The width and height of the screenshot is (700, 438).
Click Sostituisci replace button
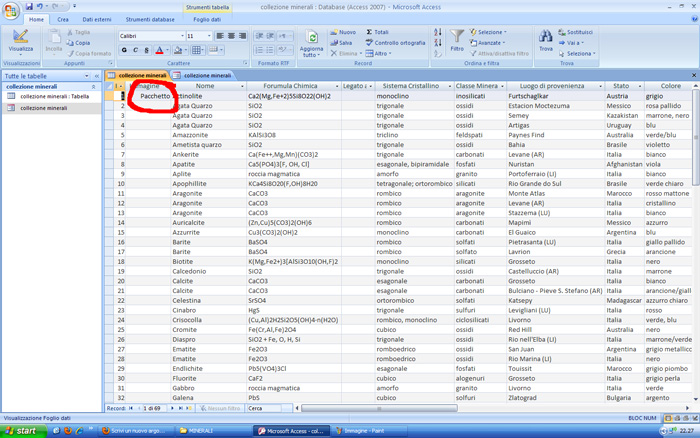pos(575,32)
